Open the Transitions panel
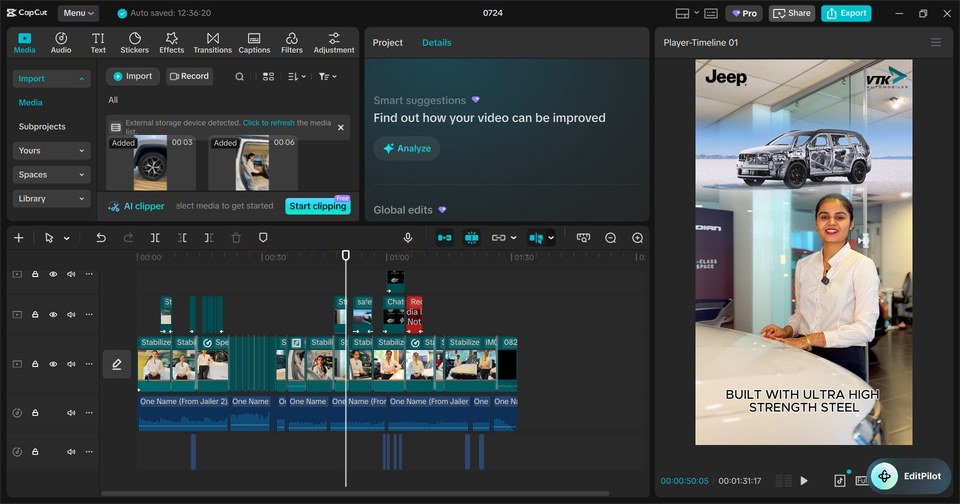Screen dimensions: 960x504 coord(212,43)
